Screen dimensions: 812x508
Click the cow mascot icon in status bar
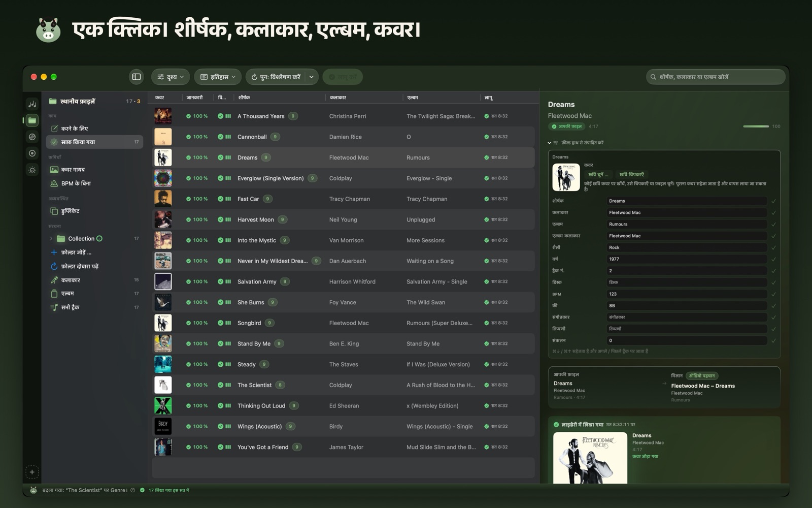click(33, 490)
